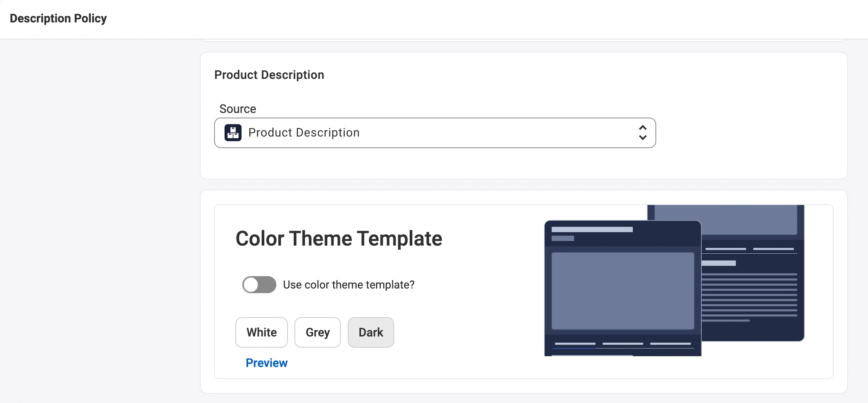
Task: Click the large image placeholder in front preview
Action: (x=622, y=291)
